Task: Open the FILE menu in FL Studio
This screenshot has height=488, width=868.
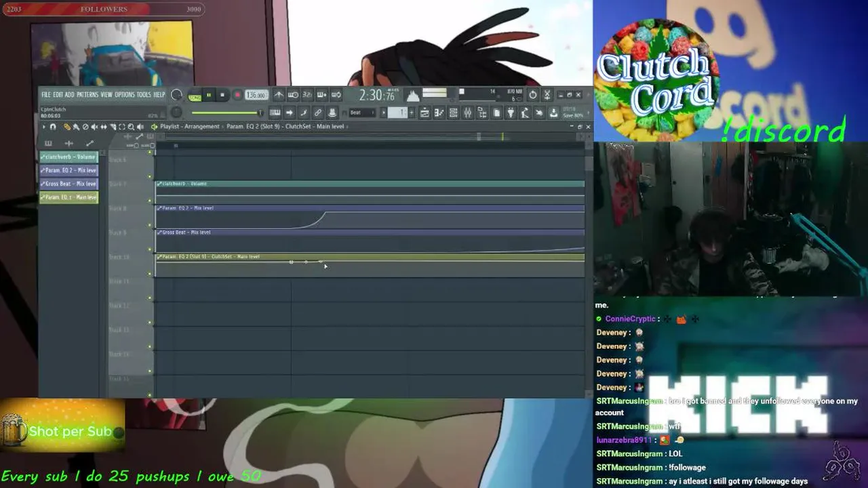Action: pos(46,95)
